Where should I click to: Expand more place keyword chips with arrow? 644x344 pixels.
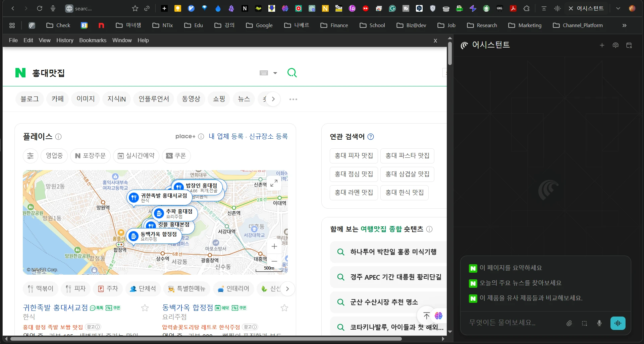click(287, 289)
